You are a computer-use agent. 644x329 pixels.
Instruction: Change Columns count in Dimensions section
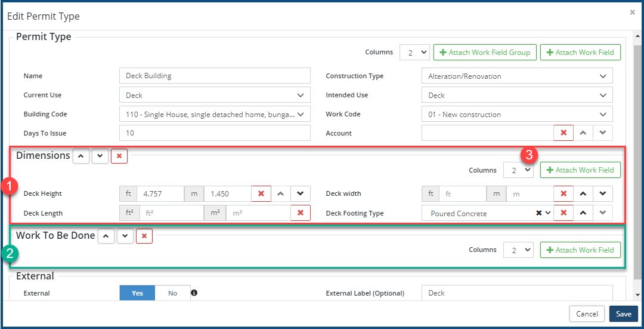518,170
